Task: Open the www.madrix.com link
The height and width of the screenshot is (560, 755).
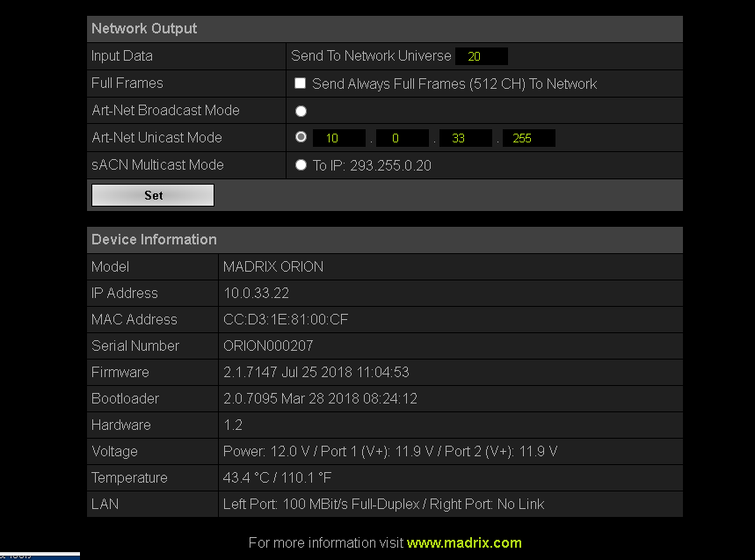Action: tap(464, 542)
